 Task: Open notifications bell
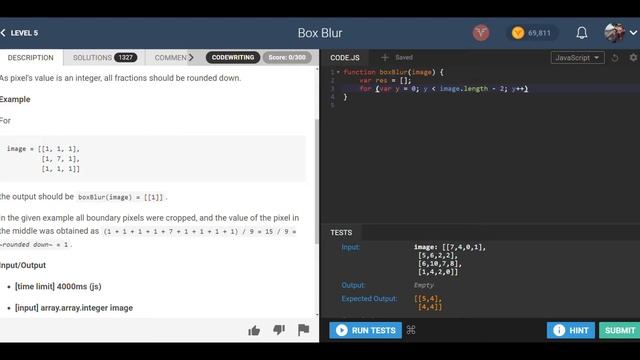tap(582, 33)
